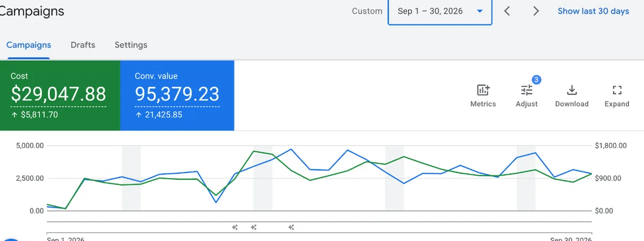This screenshot has width=644, height=241.
Task: Click the 95,379.23 conversion value
Action: coord(177,94)
